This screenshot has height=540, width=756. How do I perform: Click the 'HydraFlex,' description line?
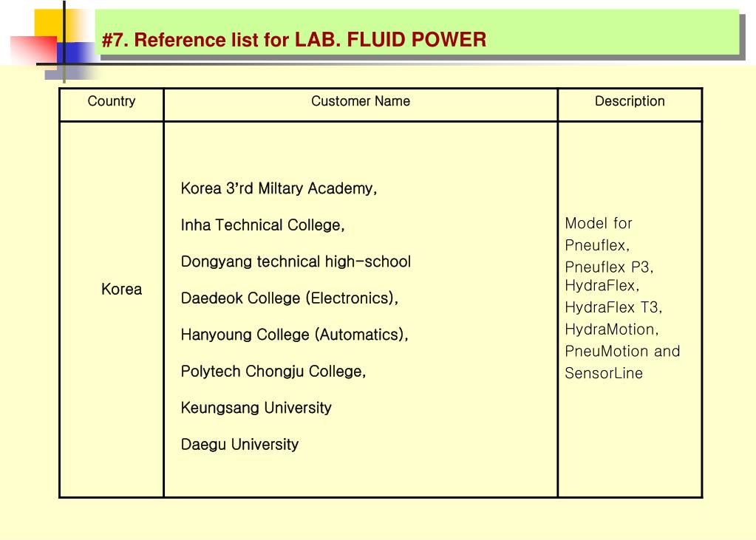(602, 286)
